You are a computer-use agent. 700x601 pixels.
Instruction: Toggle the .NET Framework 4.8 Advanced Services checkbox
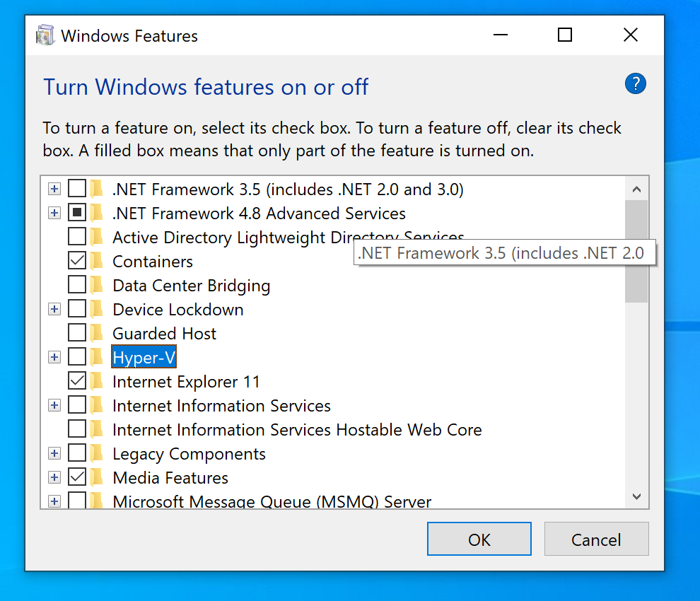click(x=77, y=213)
